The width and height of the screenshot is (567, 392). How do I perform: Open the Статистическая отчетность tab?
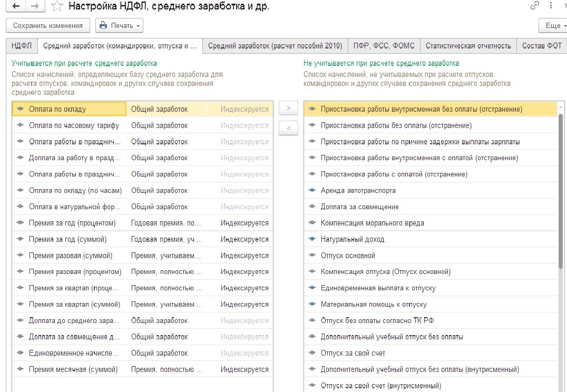468,46
